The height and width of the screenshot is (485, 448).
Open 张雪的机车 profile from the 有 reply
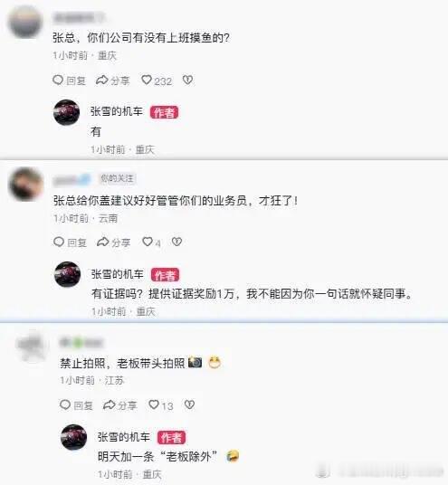coord(117,111)
